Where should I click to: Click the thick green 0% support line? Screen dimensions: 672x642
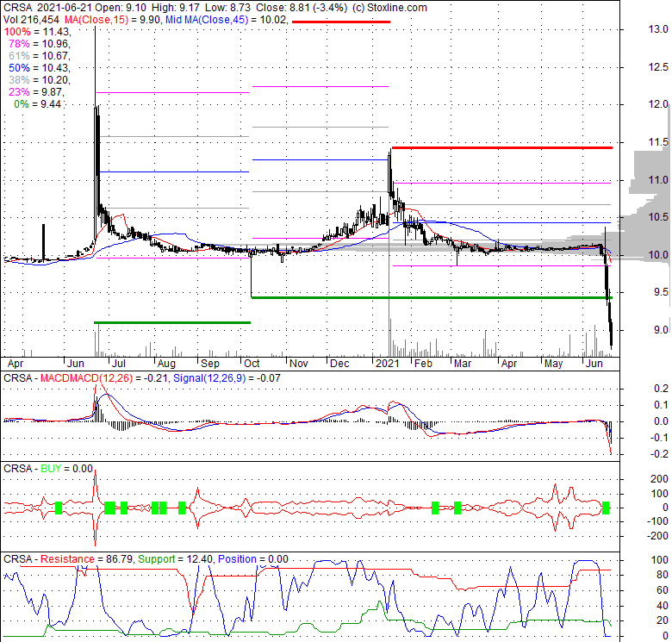(432, 297)
